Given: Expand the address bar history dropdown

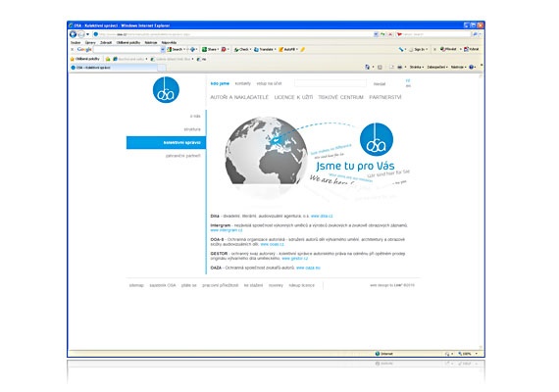Looking at the screenshot, I should (x=376, y=34).
